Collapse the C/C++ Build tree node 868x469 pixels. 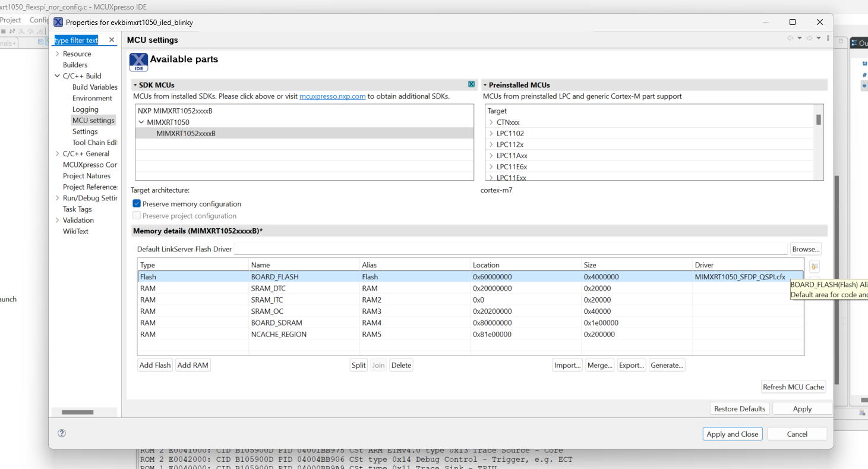[57, 76]
